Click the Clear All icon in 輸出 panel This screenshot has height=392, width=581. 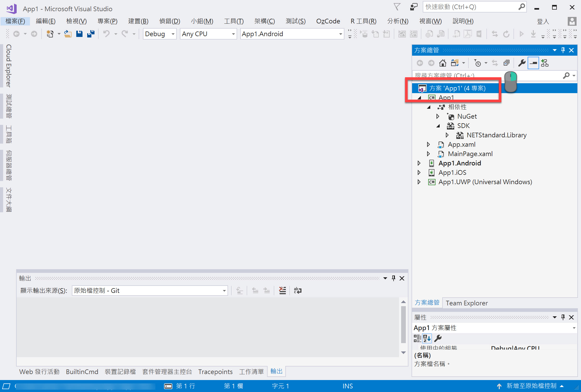pos(282,291)
